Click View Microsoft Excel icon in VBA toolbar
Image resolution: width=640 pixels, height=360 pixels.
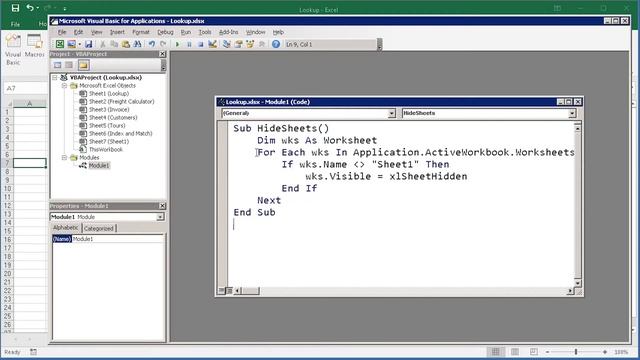coord(60,44)
